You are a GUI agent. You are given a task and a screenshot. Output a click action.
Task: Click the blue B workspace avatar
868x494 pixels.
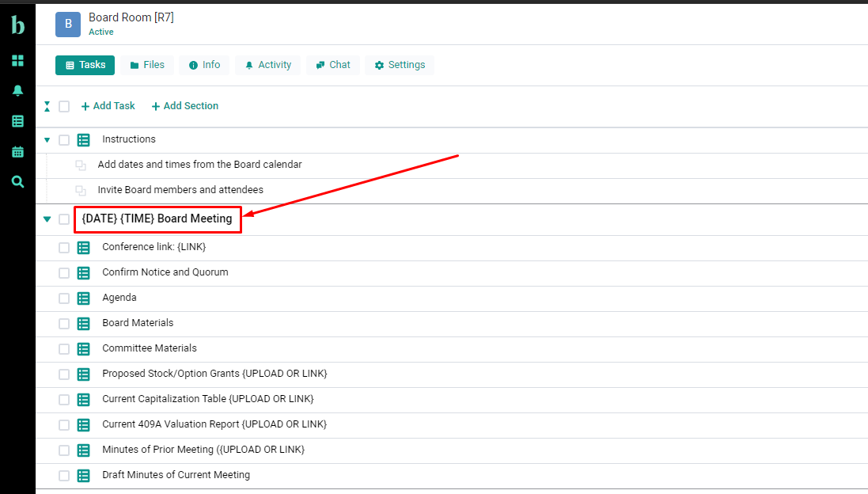pos(68,24)
